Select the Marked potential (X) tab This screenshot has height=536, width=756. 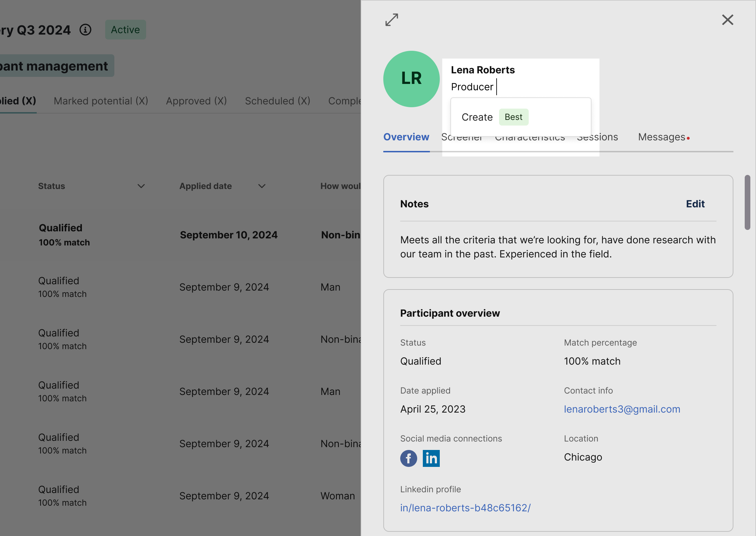tap(101, 101)
